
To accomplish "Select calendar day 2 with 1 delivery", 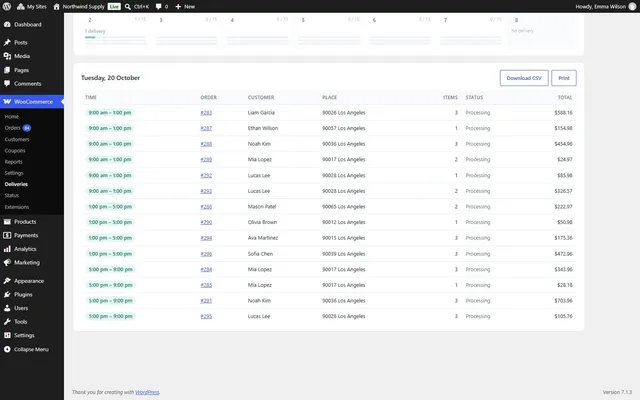I will [x=116, y=31].
